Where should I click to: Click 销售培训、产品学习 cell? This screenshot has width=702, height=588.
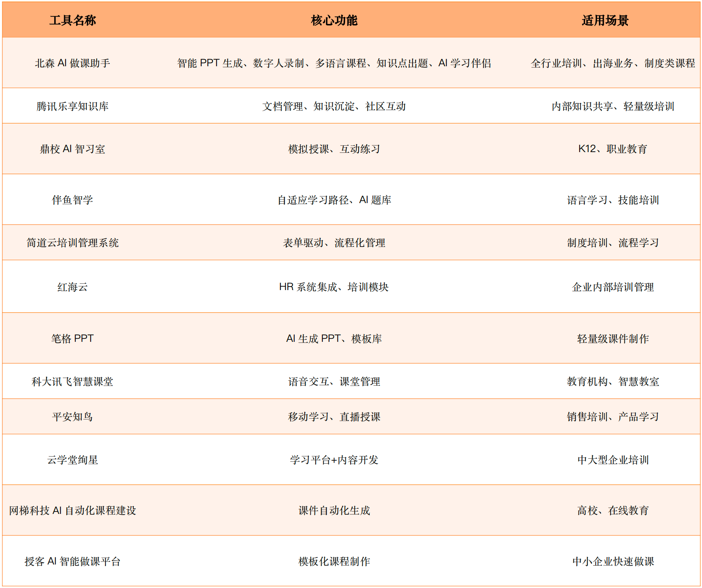(613, 417)
